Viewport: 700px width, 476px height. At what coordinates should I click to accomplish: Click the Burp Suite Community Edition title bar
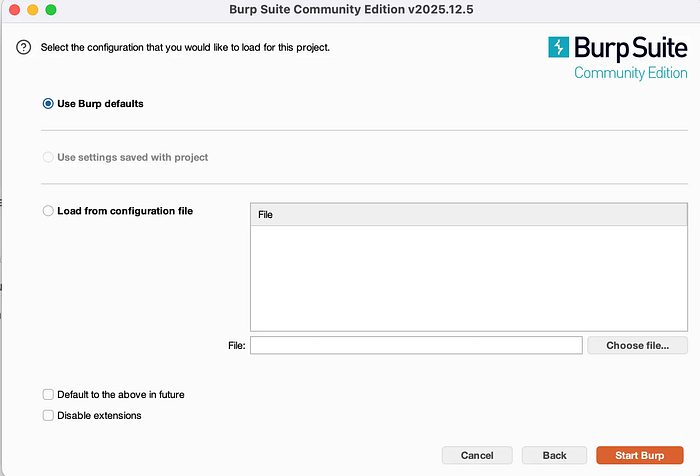click(x=351, y=9)
